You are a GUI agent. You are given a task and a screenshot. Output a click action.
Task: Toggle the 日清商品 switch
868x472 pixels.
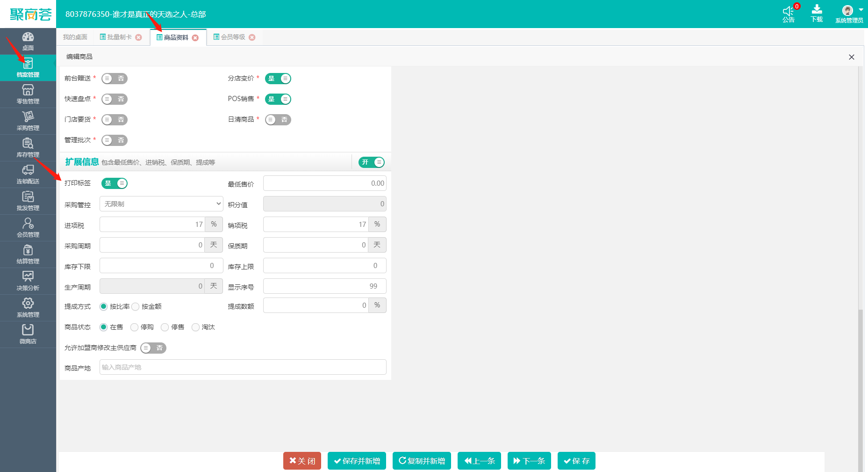pos(278,120)
